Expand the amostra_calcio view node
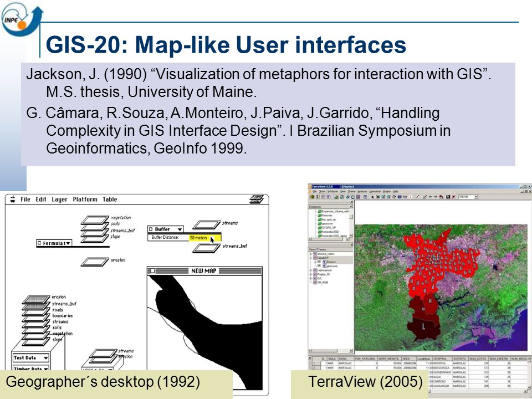 [310, 254]
